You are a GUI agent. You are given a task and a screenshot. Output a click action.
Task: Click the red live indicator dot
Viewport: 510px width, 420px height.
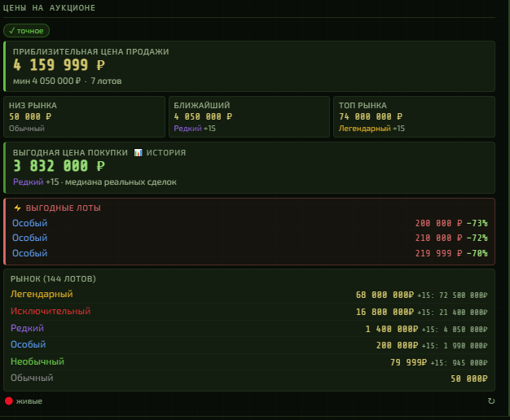tap(9, 400)
